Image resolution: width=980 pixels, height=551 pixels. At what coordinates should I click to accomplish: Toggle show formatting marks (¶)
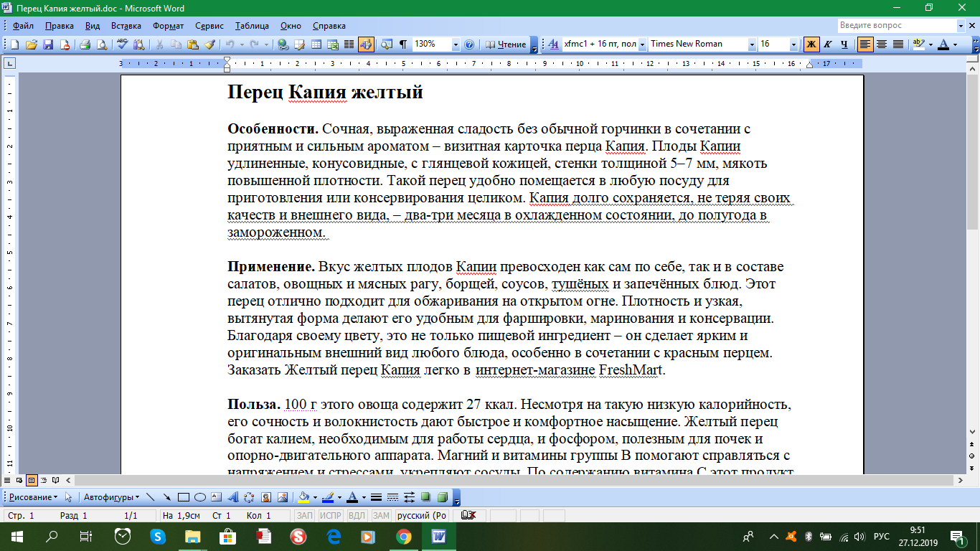(x=403, y=44)
